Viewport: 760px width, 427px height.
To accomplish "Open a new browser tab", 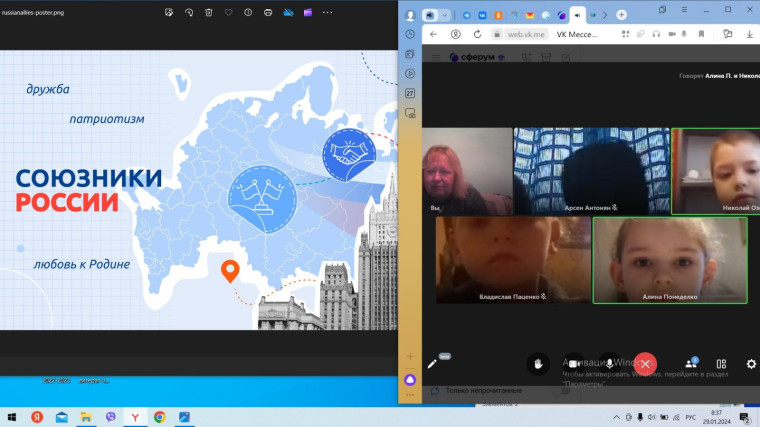I will (x=621, y=15).
